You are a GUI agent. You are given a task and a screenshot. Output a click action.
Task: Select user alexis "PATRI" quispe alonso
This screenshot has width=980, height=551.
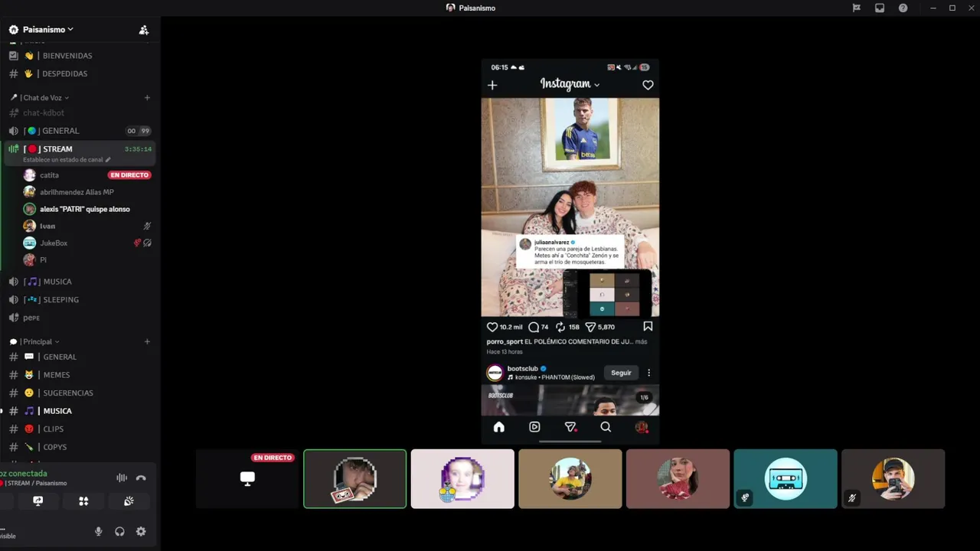coord(87,209)
